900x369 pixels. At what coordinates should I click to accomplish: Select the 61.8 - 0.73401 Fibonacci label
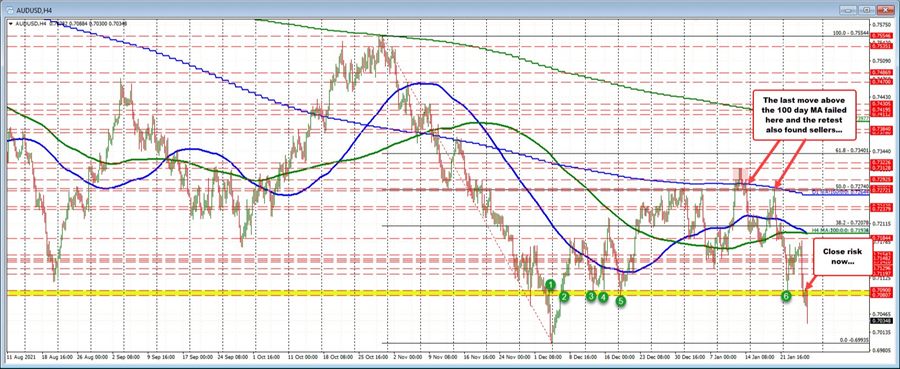pos(852,150)
